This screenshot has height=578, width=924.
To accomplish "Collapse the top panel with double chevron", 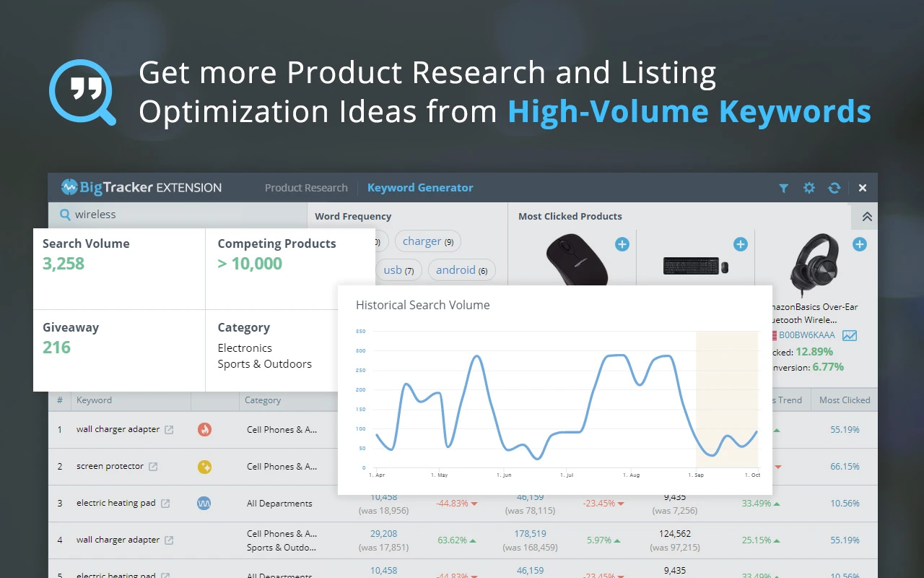I will (x=867, y=217).
